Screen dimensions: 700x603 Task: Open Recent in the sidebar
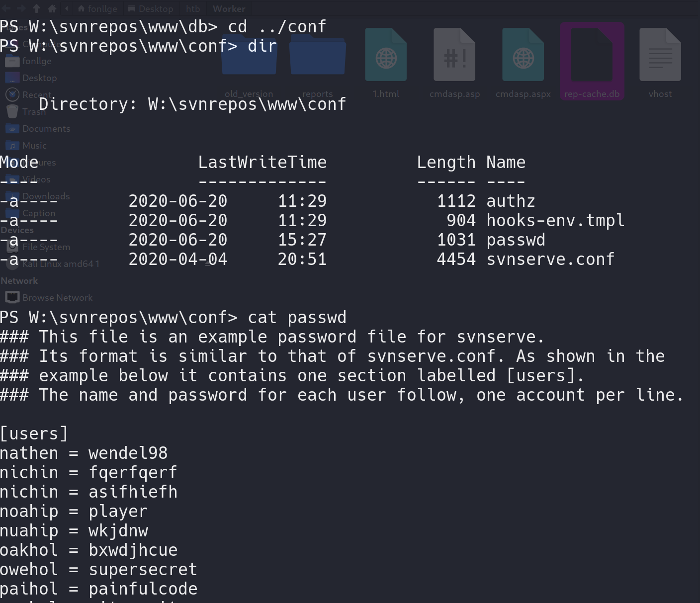click(36, 94)
